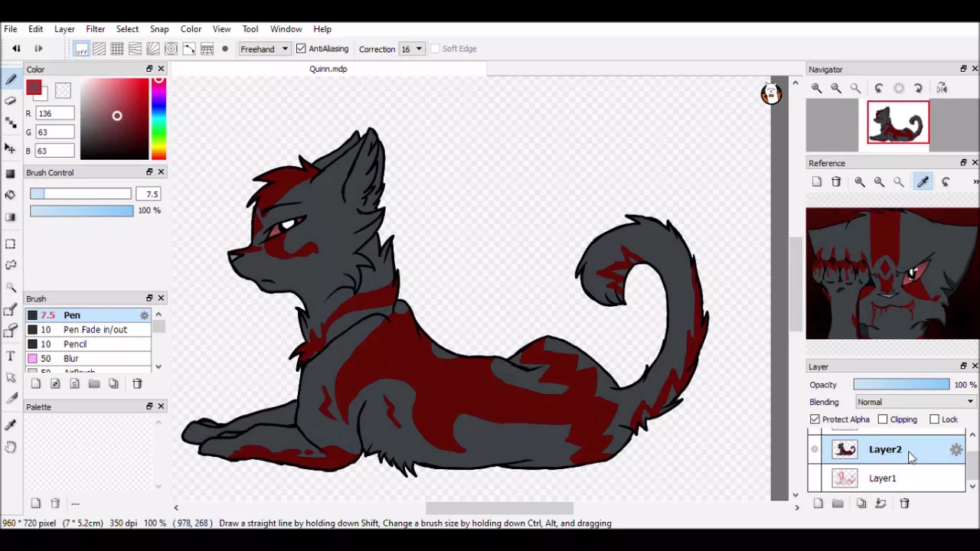The image size is (980, 551).
Task: Select the Dot tool in left toolbar
Action: [11, 122]
